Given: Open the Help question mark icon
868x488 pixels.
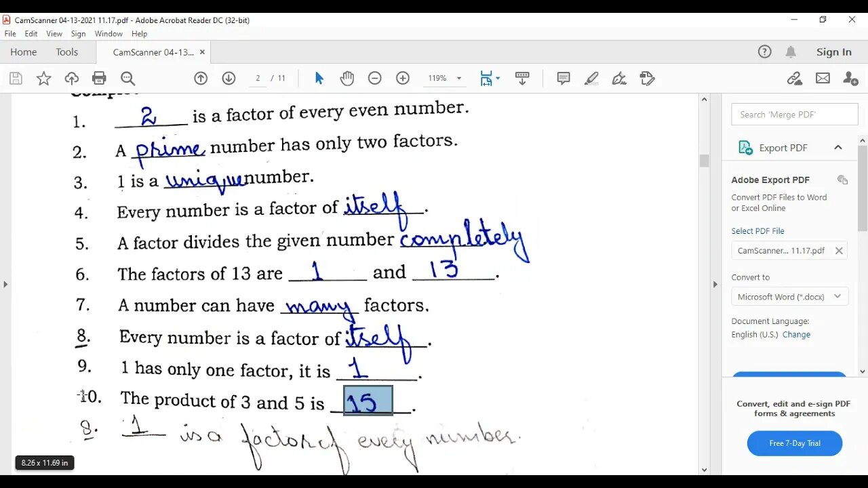Looking at the screenshot, I should point(764,52).
